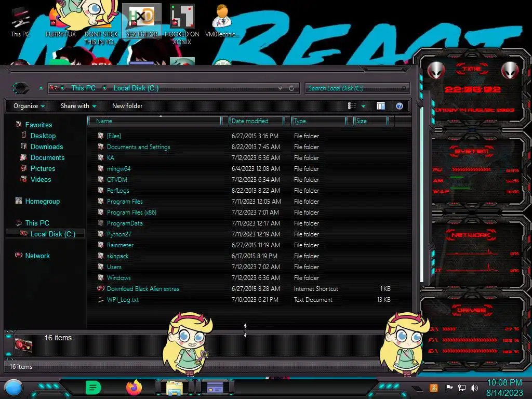
Task: Open the green notes app on taskbar
Action: [93, 388]
